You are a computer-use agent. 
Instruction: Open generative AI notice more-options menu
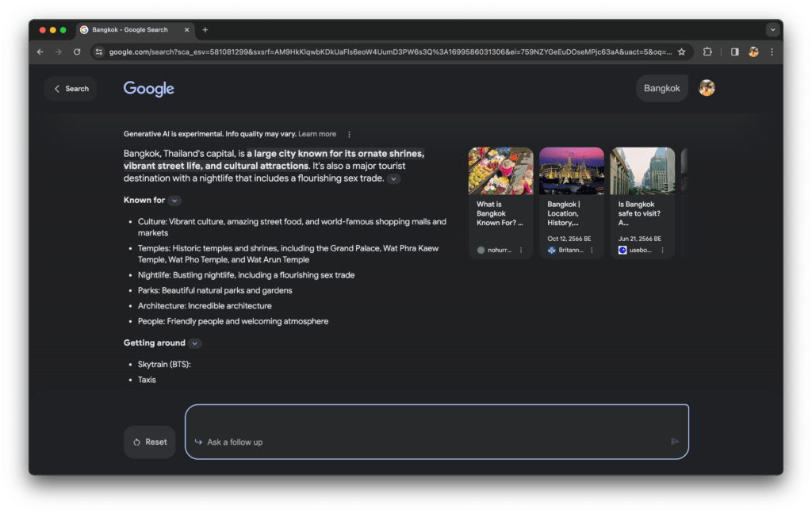point(349,135)
